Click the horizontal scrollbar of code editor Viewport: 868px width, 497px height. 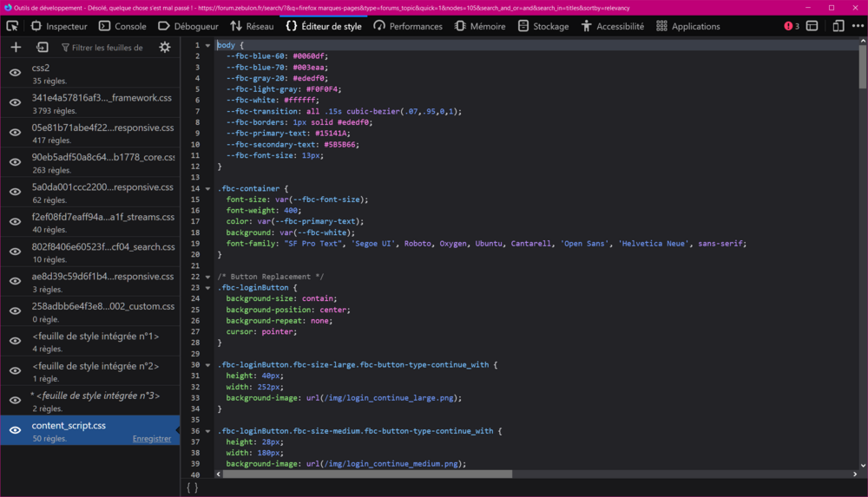point(367,474)
